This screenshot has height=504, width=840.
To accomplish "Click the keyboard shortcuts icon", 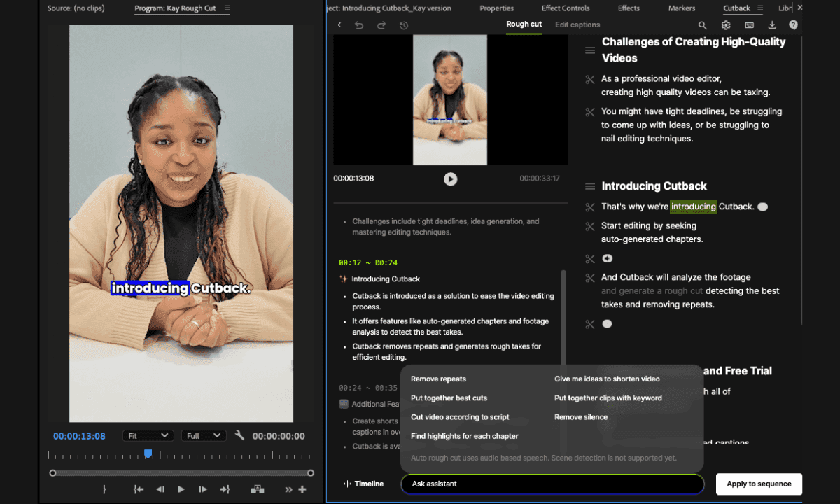I will pyautogui.click(x=750, y=25).
